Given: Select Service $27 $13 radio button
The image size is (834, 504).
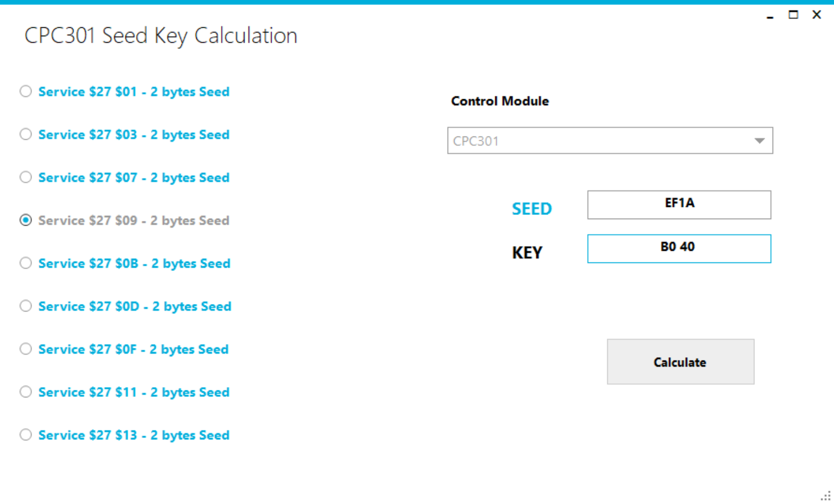Looking at the screenshot, I should [x=26, y=435].
